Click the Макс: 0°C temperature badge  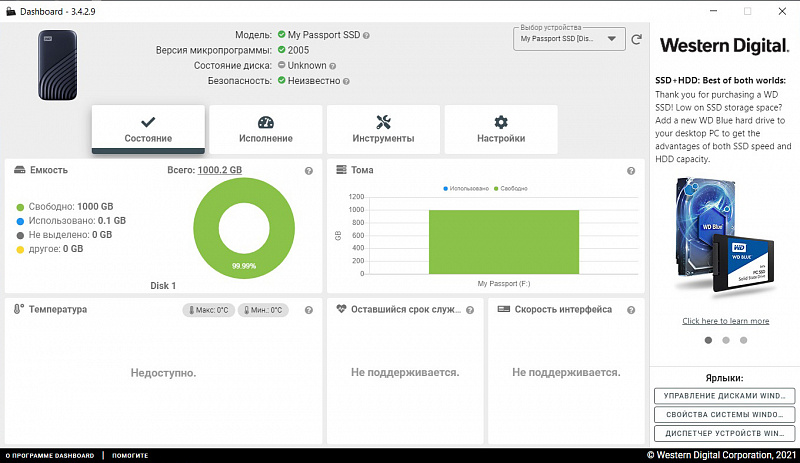pyautogui.click(x=209, y=310)
